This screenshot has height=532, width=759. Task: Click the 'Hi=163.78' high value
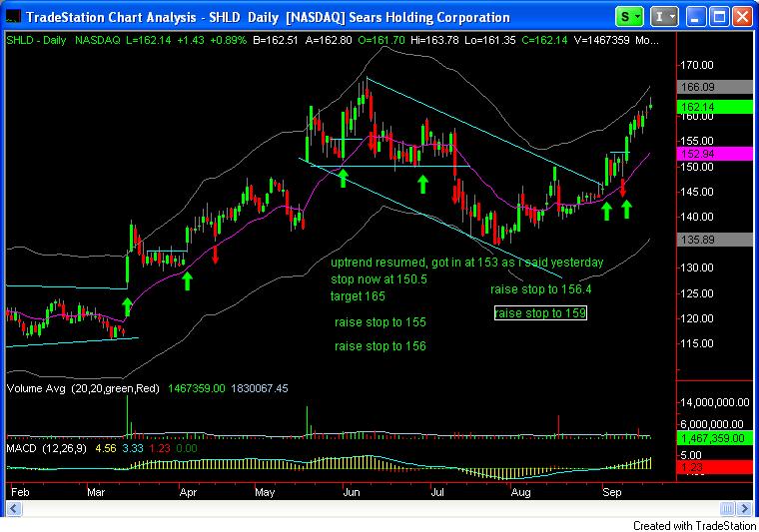[x=434, y=40]
